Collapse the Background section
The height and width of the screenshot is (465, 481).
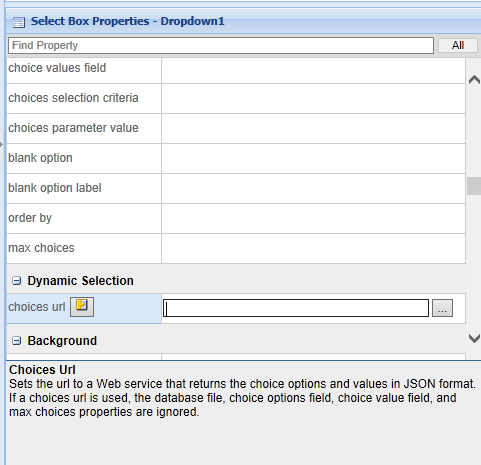click(x=16, y=341)
